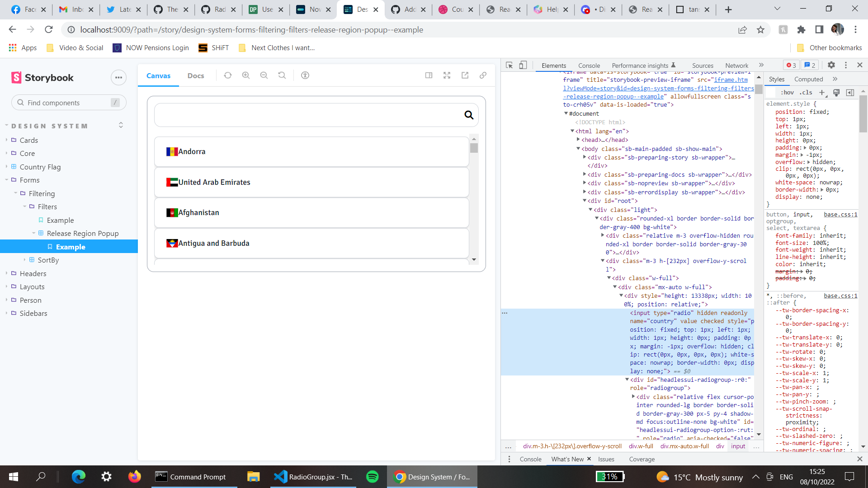The image size is (868, 488).
Task: Open canvas in new tab icon
Action: [465, 75]
